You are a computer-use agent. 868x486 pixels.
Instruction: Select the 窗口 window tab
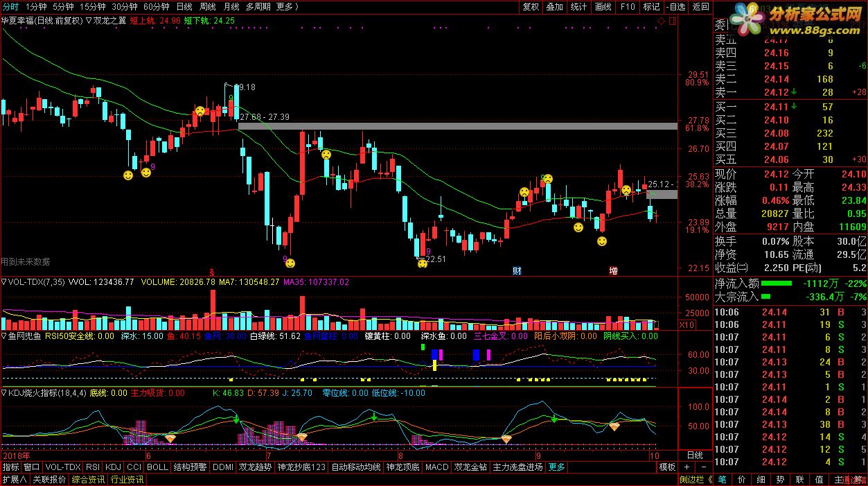click(32, 467)
